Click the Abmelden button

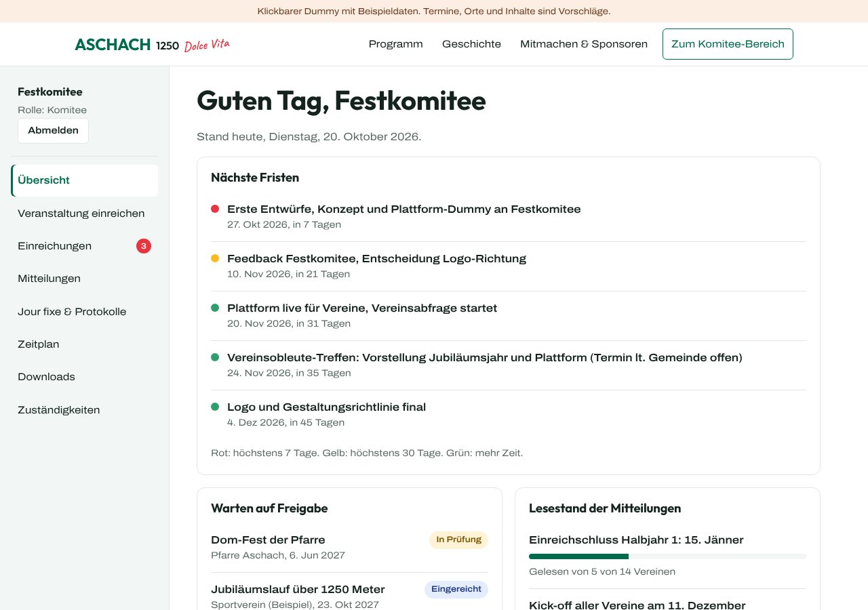[53, 131]
